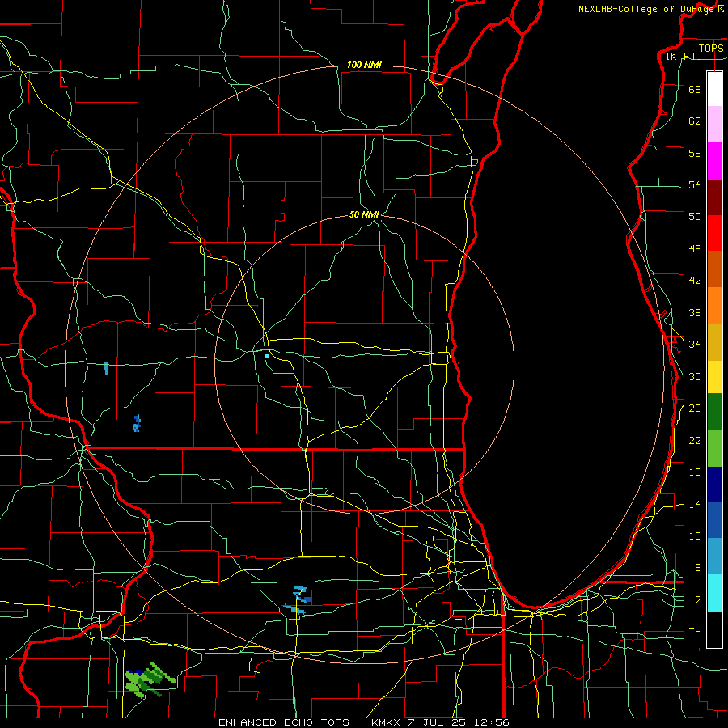The width and height of the screenshot is (728, 728).
Task: Click the "18" legend value
Action: pyautogui.click(x=695, y=472)
